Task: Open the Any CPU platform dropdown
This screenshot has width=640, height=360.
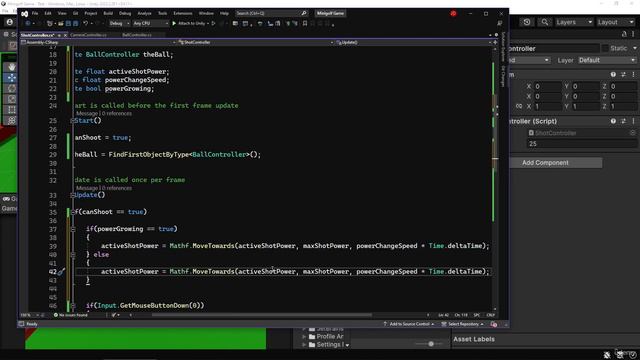Action: click(x=150, y=24)
